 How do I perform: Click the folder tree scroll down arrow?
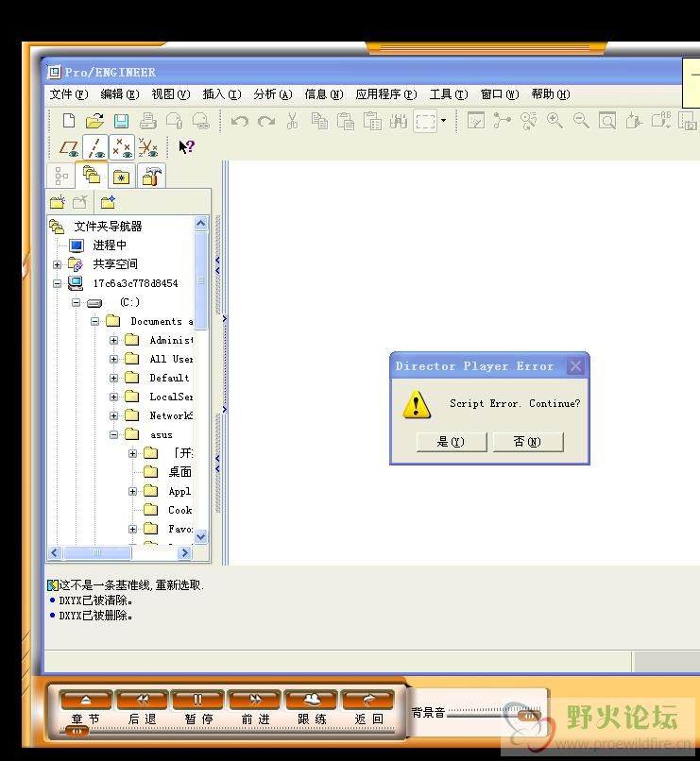tap(201, 537)
